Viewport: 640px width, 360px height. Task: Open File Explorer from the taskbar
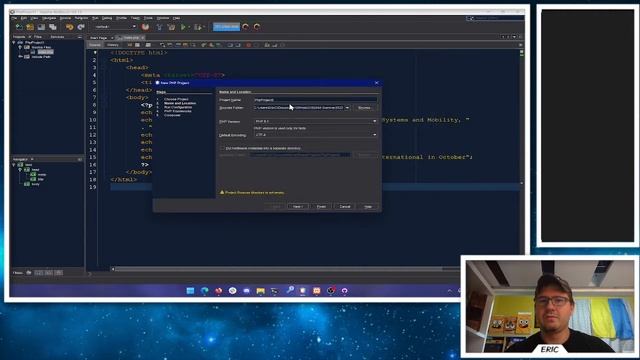[x=260, y=291]
